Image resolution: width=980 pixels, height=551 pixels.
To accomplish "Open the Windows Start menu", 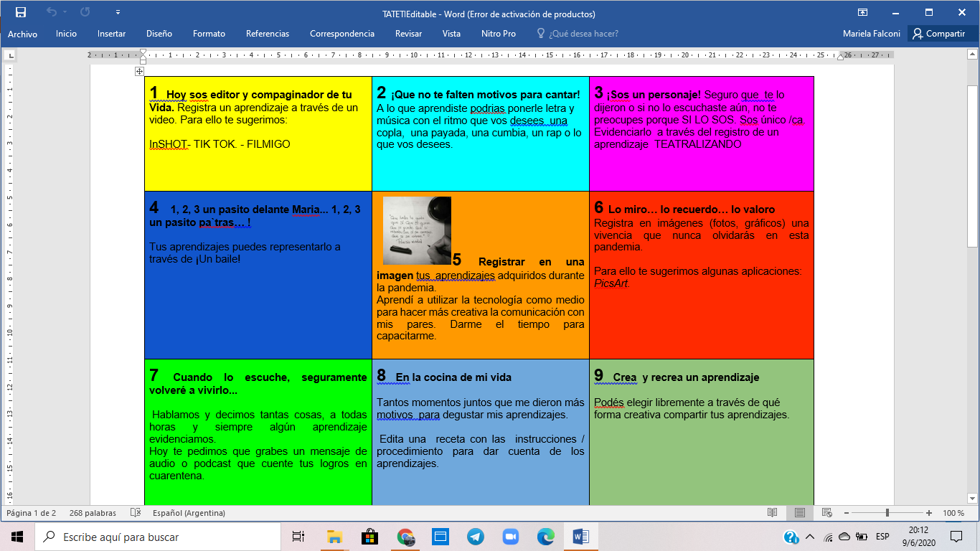I will (x=17, y=537).
